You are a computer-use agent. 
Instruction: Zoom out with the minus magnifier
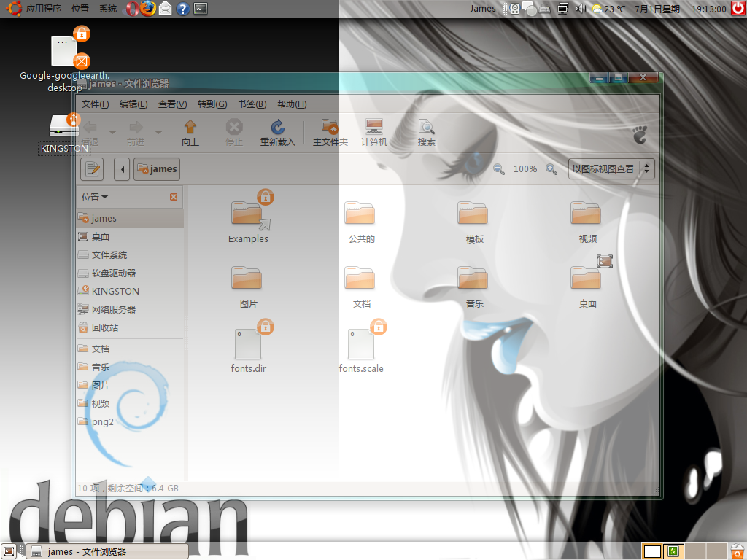click(x=499, y=169)
